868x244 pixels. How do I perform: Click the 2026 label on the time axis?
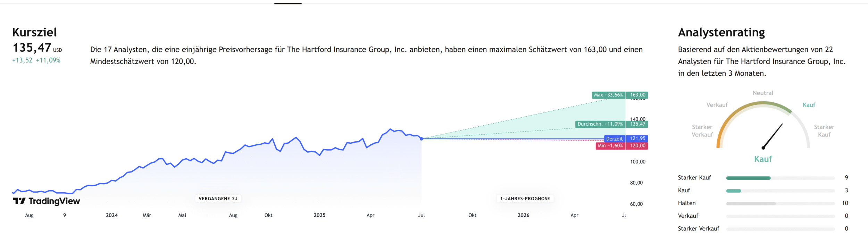pos(523,215)
